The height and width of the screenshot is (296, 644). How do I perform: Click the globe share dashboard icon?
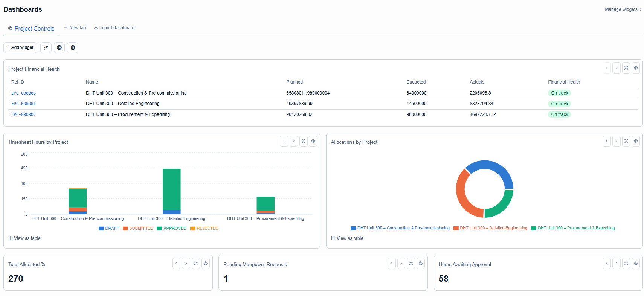click(60, 47)
